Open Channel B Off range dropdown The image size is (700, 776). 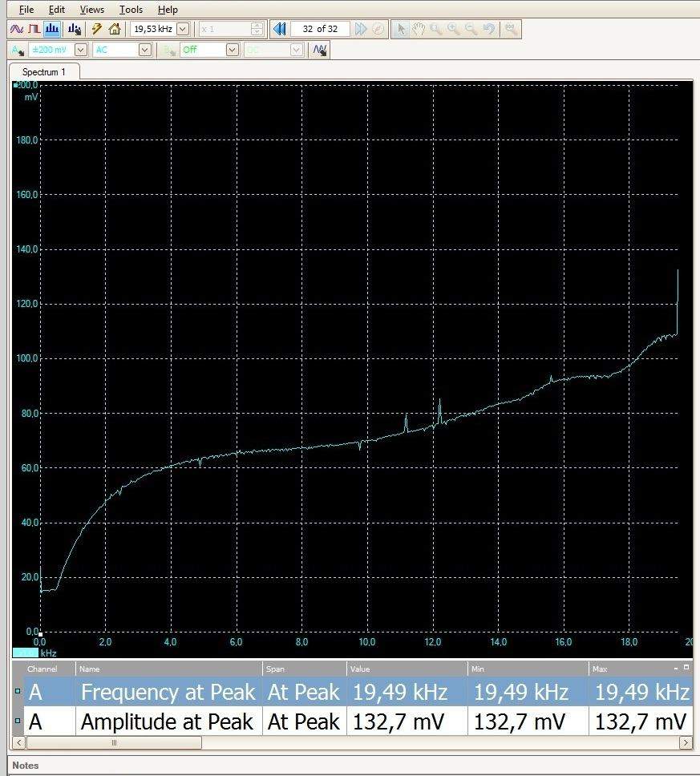pos(232,50)
